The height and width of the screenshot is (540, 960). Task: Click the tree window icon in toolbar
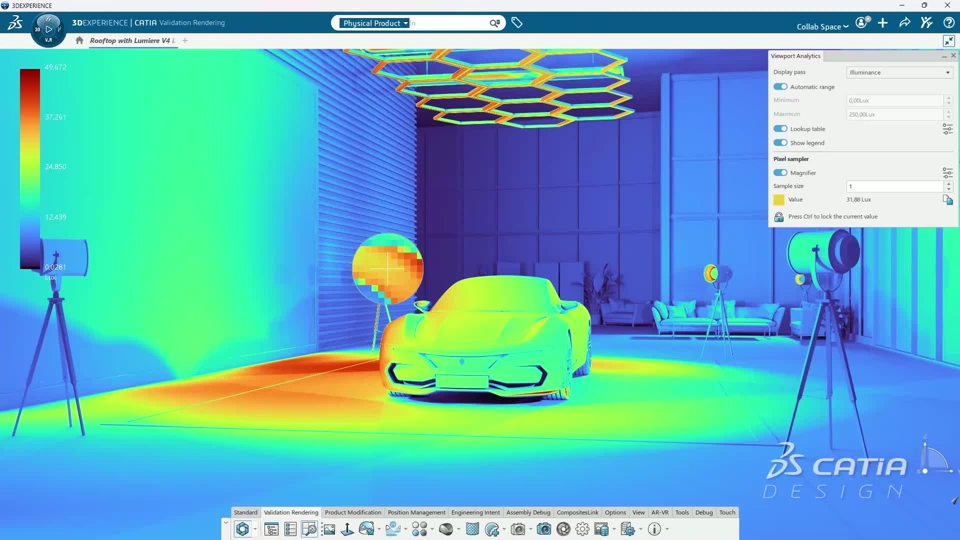(271, 529)
